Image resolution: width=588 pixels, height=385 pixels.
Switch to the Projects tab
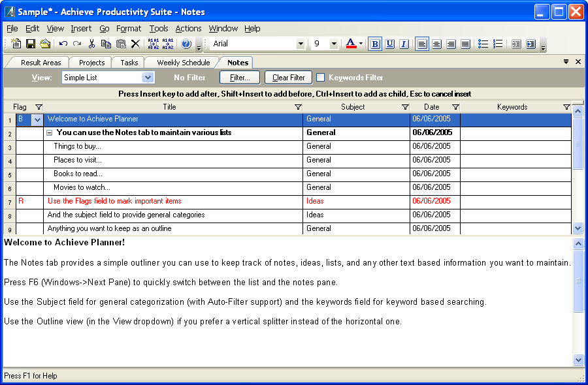click(x=92, y=63)
